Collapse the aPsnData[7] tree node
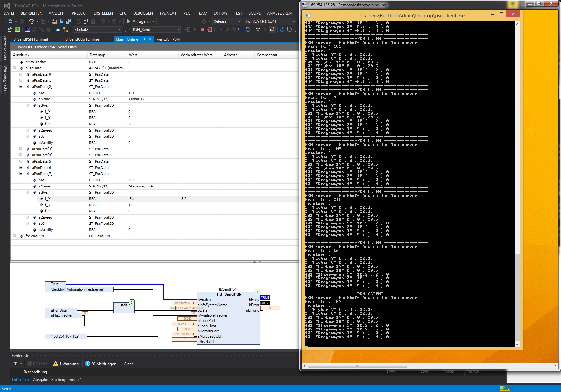Screen dimensions: 561x392 [x=21, y=174]
